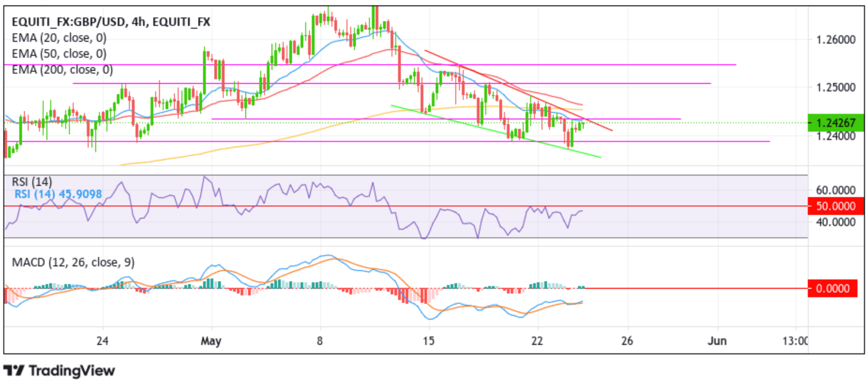Select the RSI (14) indicator title

click(x=32, y=182)
